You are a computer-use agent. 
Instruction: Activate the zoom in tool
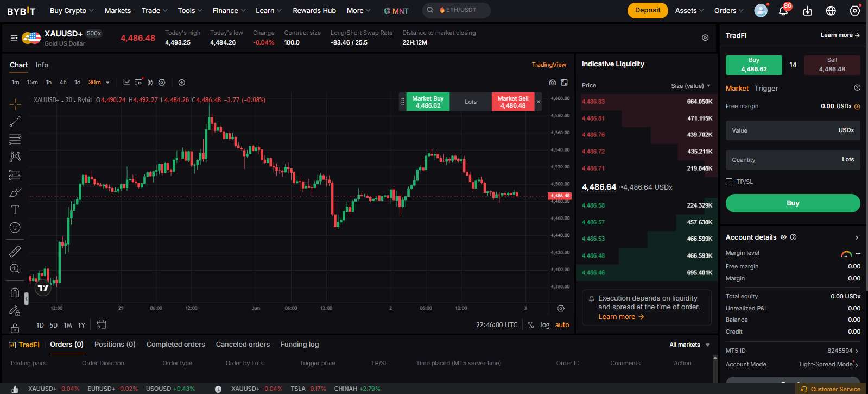15,268
